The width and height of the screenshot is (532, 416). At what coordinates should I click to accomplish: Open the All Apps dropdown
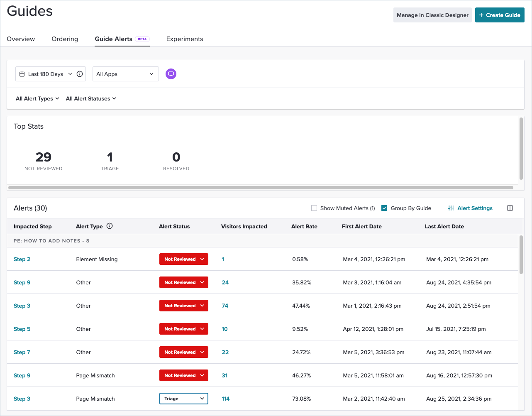pos(125,74)
